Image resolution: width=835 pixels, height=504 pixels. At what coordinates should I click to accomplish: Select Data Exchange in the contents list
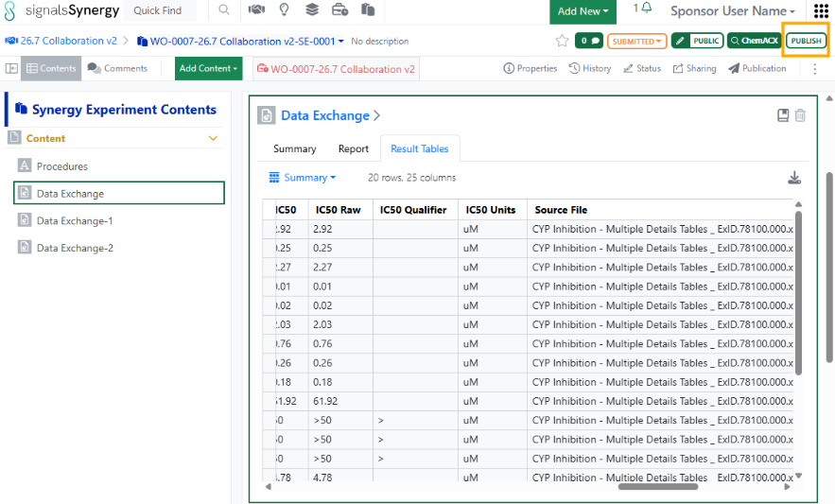coord(119,193)
